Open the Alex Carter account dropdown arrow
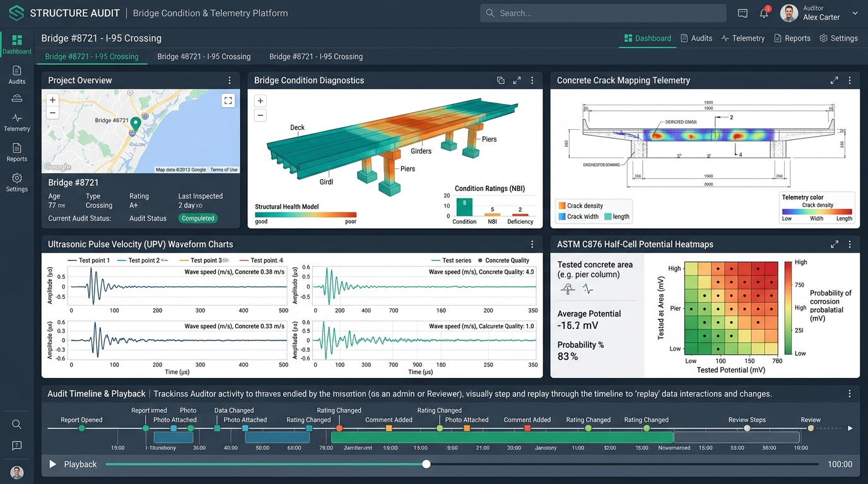 click(855, 13)
